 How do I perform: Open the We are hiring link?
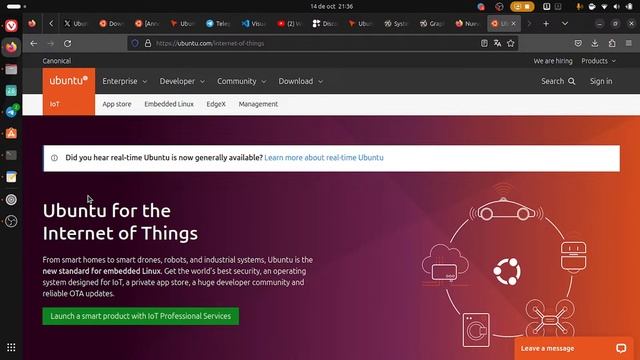[x=553, y=61]
